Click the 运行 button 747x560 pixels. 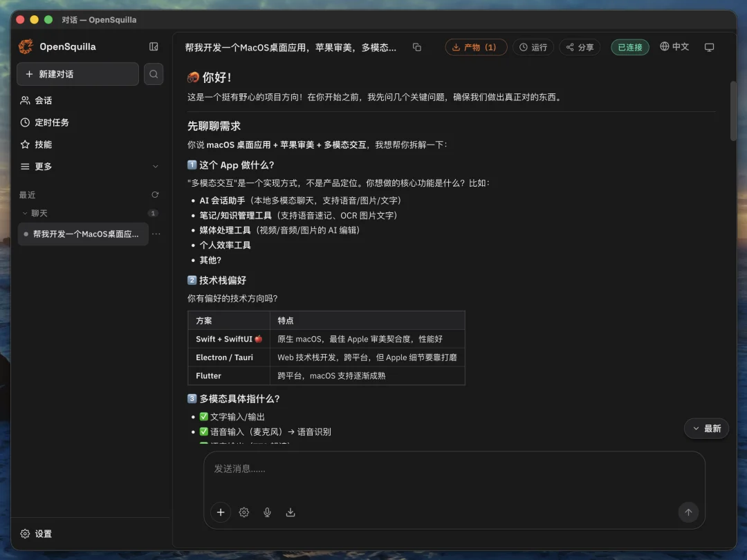pos(533,47)
